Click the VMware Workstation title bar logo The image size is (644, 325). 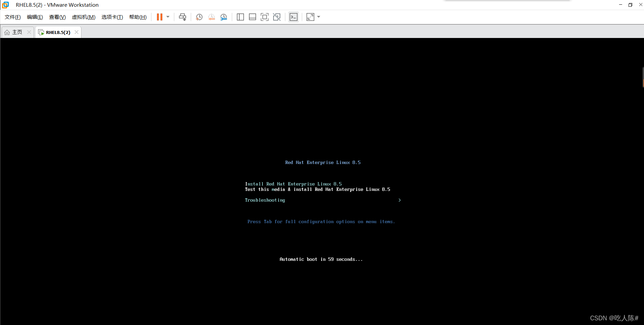(5, 5)
